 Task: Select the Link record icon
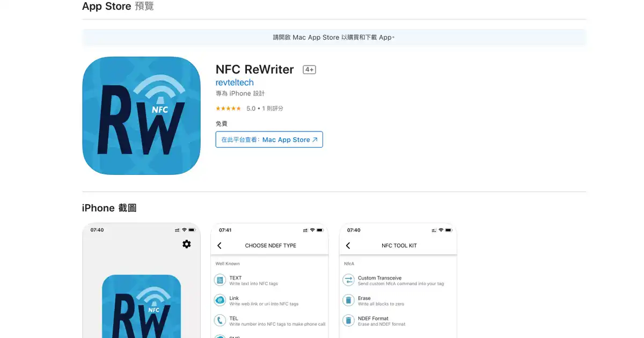(x=220, y=300)
